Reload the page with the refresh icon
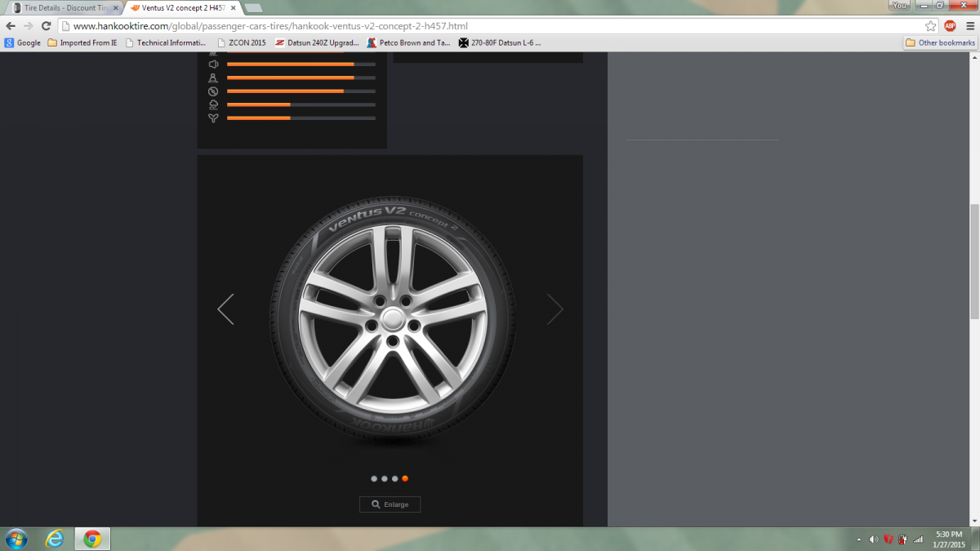 (x=46, y=26)
